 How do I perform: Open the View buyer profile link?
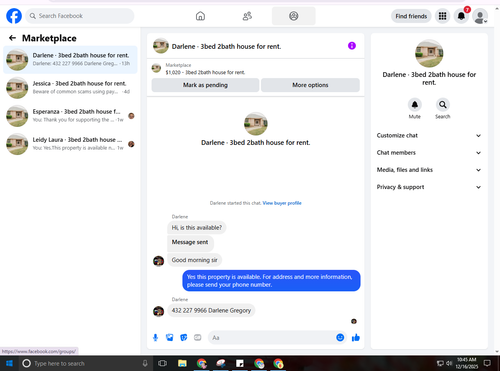pos(282,203)
